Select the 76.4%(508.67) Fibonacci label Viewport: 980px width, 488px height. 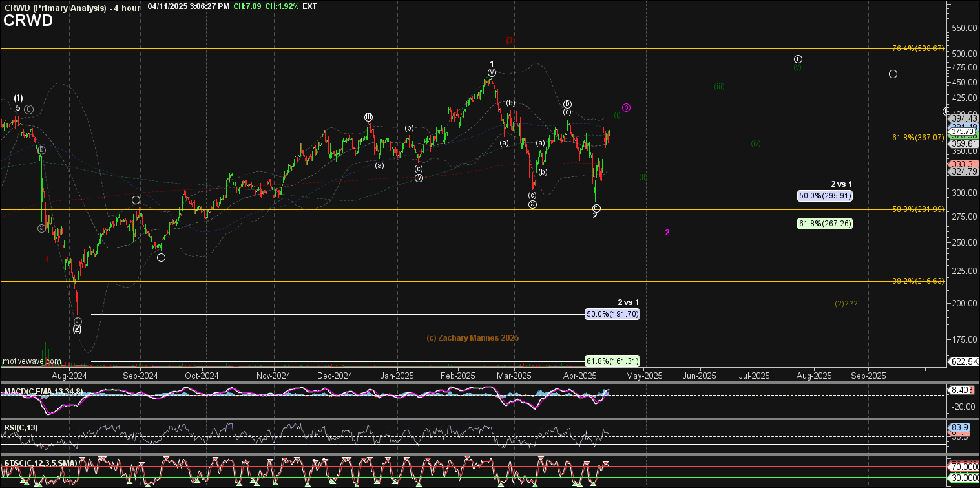pos(918,48)
